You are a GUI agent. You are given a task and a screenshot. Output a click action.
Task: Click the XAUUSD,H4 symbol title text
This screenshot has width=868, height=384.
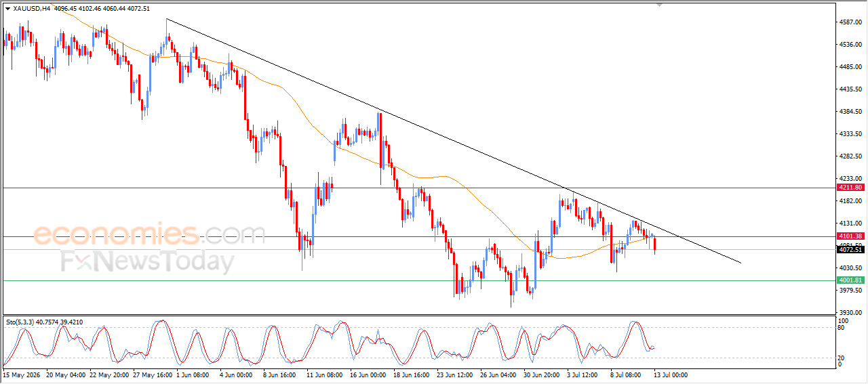(x=31, y=9)
